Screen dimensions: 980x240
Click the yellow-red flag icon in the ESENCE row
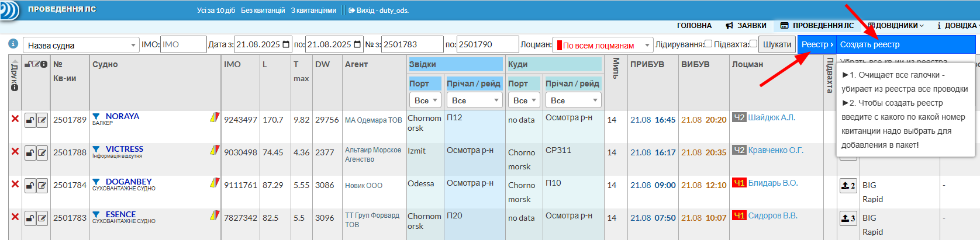click(x=215, y=215)
